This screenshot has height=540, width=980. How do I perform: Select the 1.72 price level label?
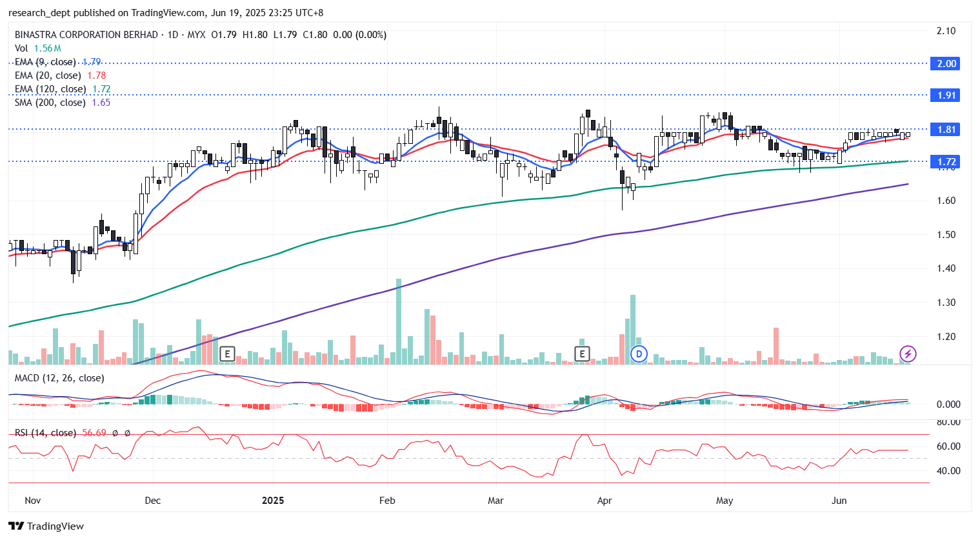[946, 161]
